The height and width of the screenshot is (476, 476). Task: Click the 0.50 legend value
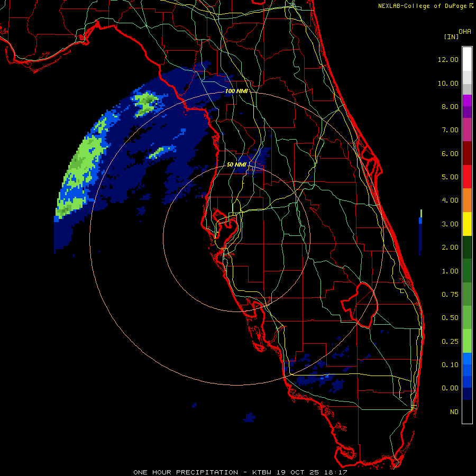pos(450,318)
